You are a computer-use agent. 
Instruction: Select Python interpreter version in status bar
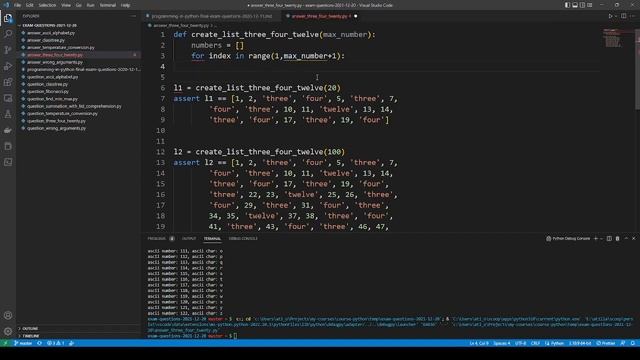pyautogui.click(x=580, y=343)
